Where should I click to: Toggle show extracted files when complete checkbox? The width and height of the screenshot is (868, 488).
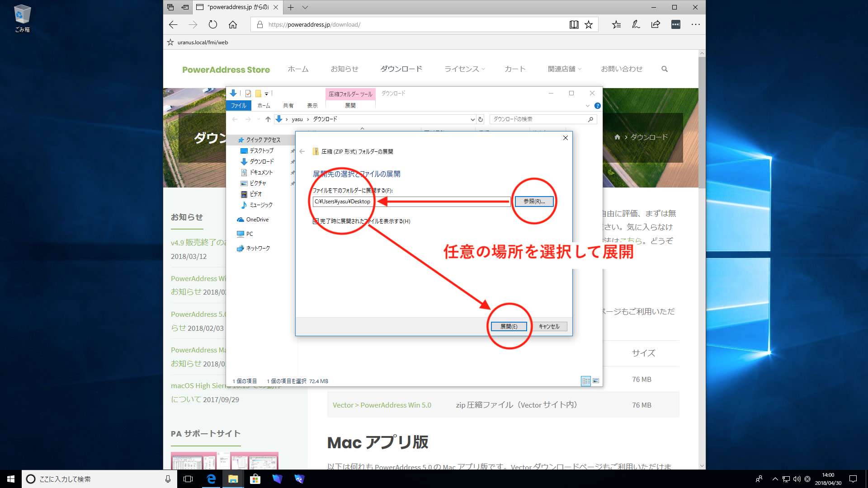click(316, 221)
